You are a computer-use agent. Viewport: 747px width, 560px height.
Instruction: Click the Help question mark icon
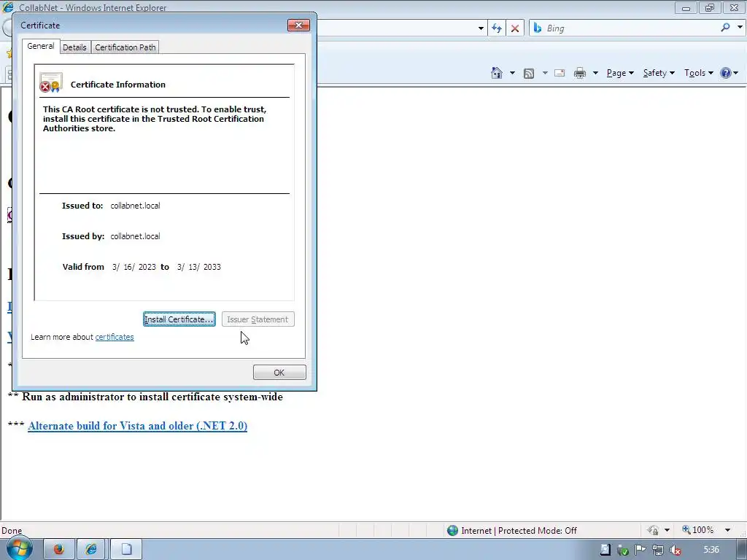point(726,73)
